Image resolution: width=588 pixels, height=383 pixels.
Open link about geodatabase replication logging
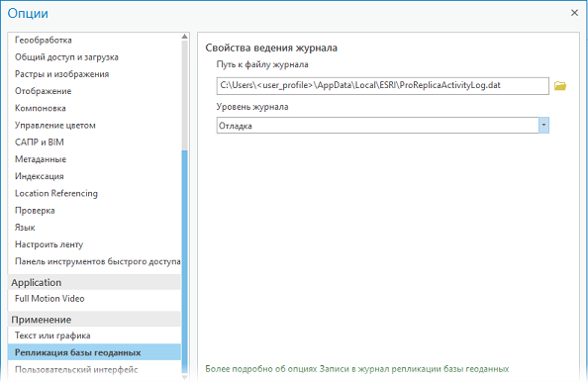coord(356,369)
